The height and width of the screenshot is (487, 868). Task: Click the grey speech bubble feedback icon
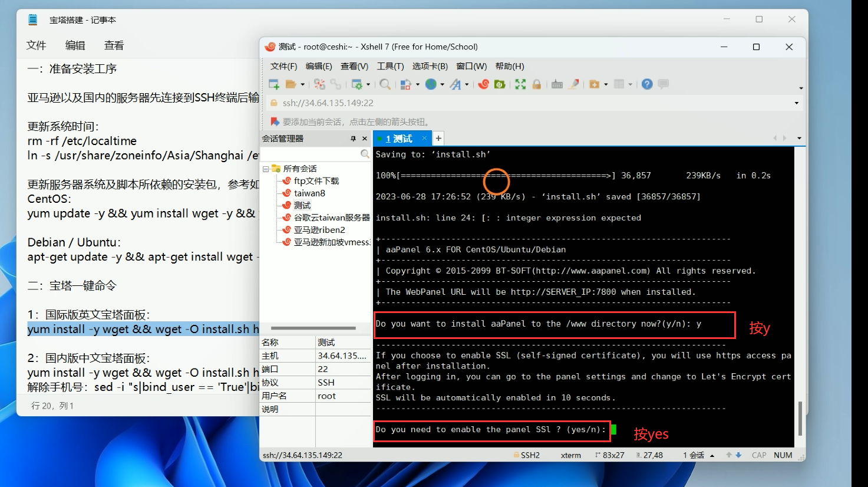click(x=664, y=84)
